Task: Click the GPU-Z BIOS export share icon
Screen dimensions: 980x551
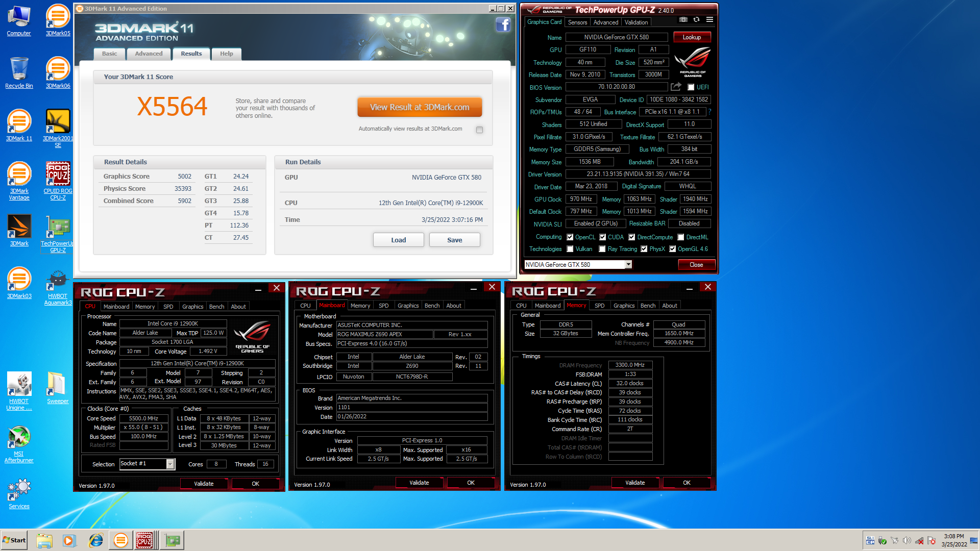Action: point(676,87)
